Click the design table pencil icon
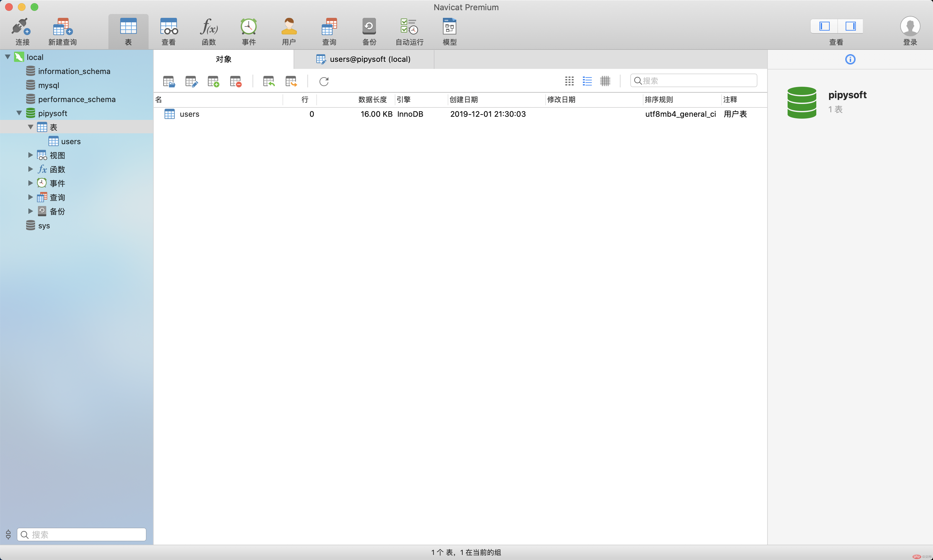This screenshot has width=933, height=560. coord(191,81)
